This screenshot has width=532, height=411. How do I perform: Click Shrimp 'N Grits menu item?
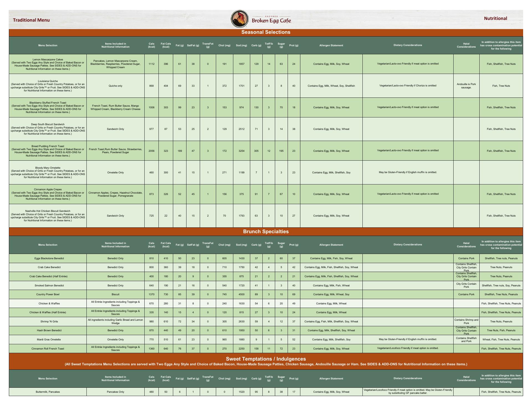pos(49,322)
